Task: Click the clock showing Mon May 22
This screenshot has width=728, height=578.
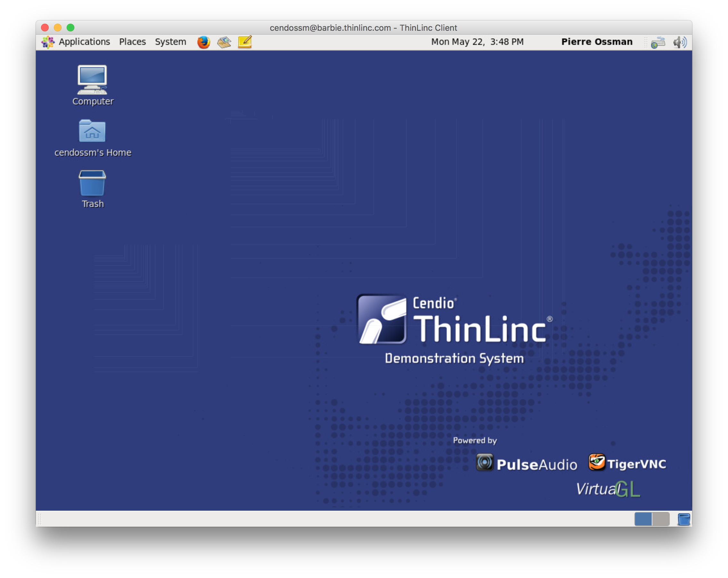Action: coord(477,42)
